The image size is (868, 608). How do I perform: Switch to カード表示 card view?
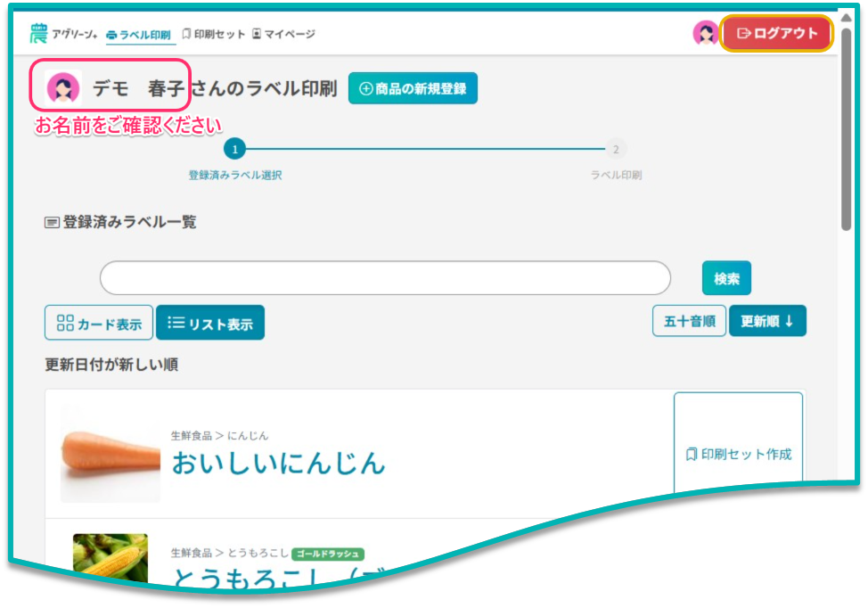99,323
